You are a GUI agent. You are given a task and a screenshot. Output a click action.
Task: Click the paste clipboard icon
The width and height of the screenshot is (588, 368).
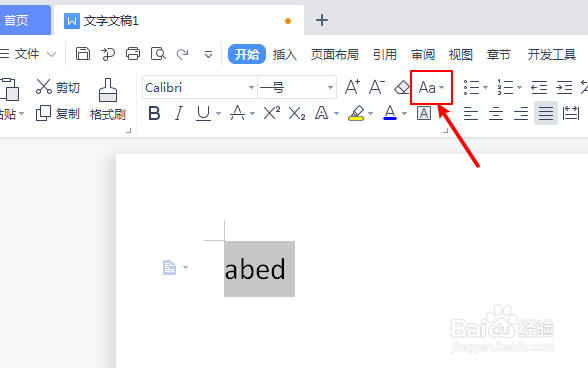(x=10, y=89)
